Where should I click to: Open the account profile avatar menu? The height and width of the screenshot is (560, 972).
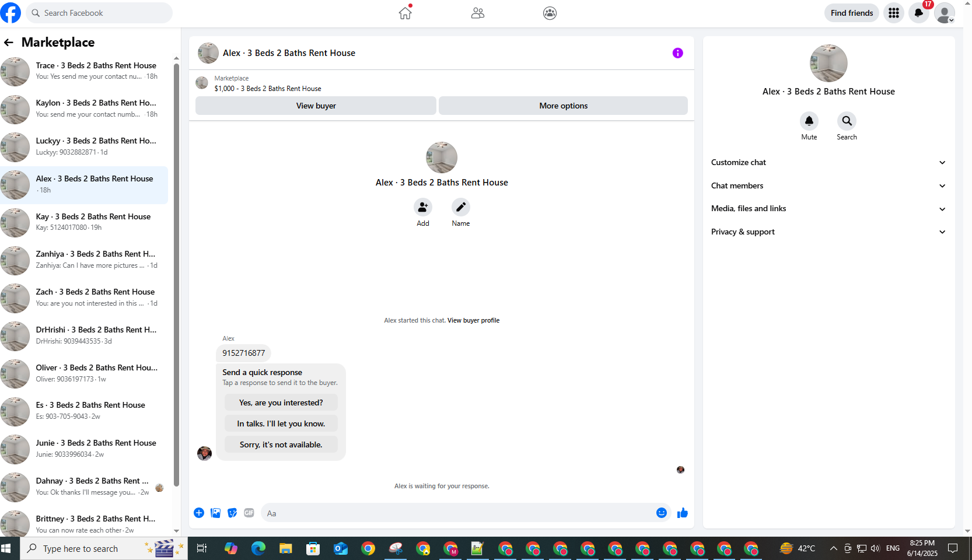(945, 13)
